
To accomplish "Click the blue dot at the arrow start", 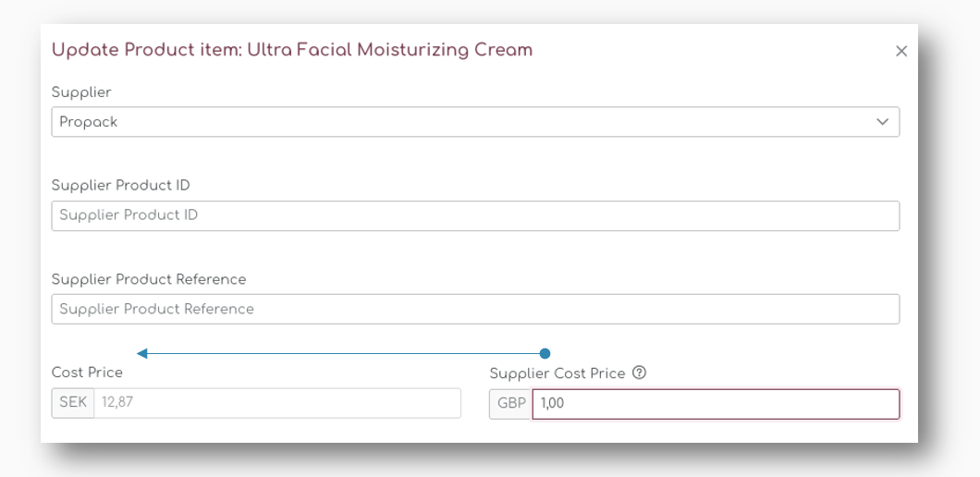I will (x=545, y=354).
